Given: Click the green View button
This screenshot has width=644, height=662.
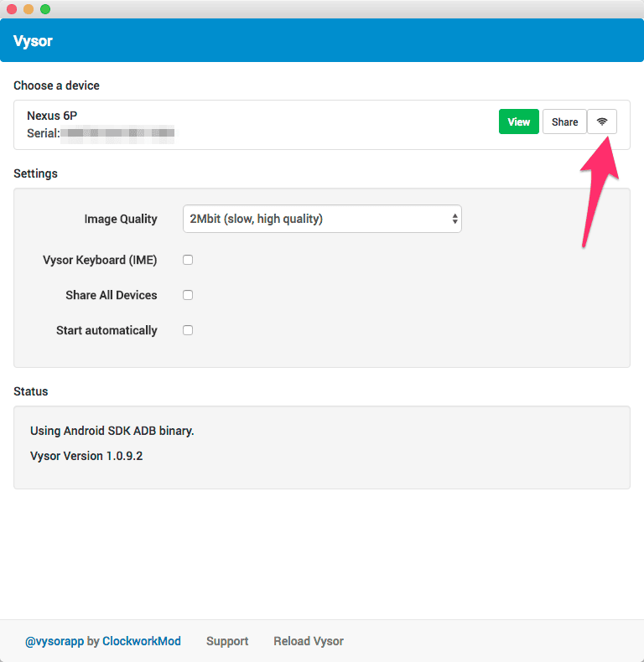Looking at the screenshot, I should [518, 122].
